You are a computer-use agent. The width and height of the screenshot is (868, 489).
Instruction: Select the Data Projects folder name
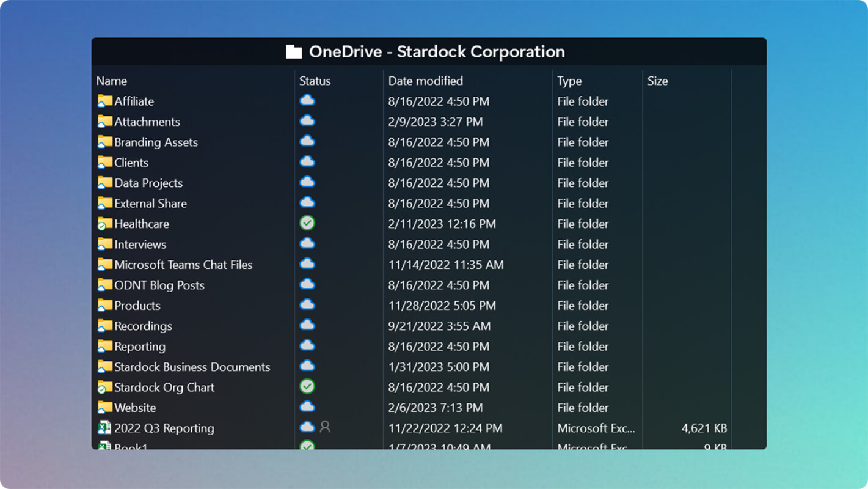coord(148,183)
